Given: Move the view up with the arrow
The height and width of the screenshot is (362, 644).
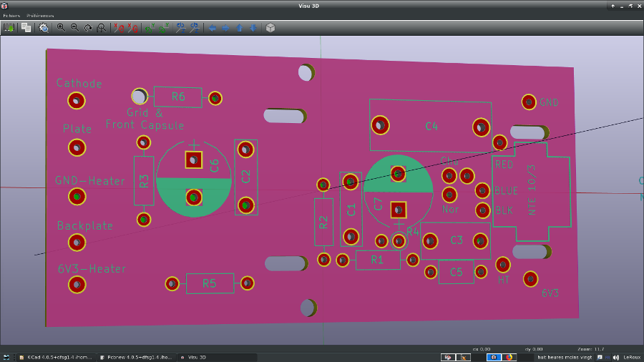Looking at the screenshot, I should tap(239, 28).
